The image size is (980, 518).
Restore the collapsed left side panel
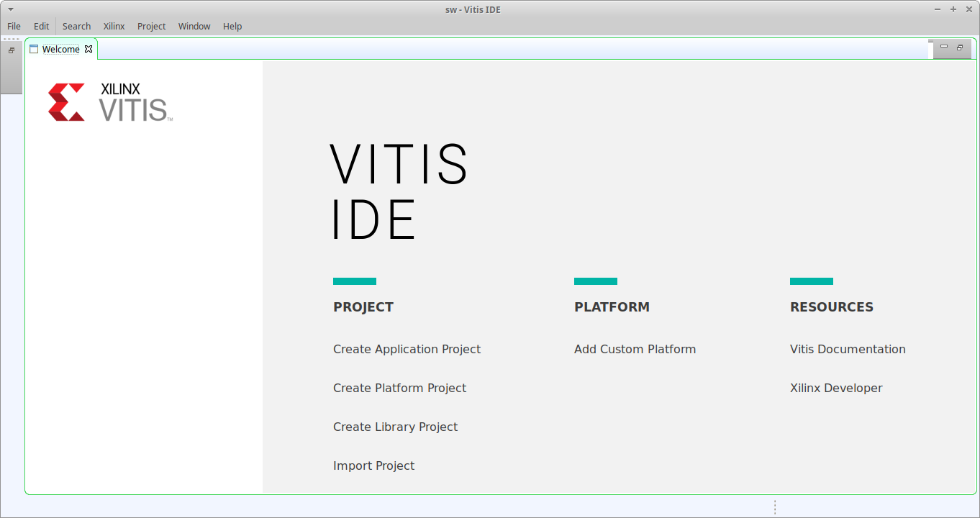click(x=12, y=50)
